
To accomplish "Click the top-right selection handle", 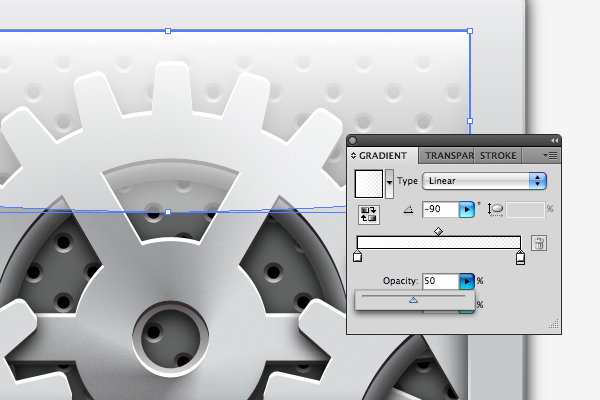I will coord(470,31).
